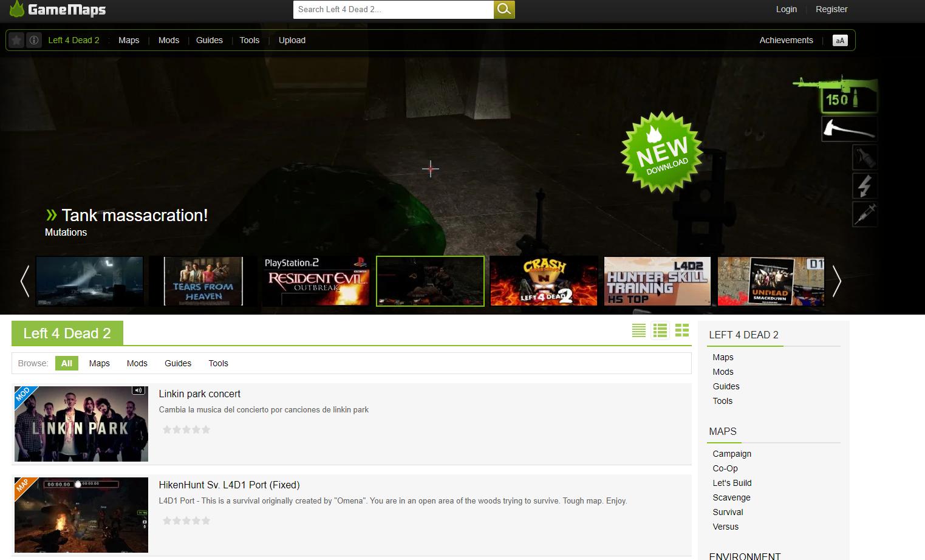Open Tools in the top navbar
925x560 pixels.
250,40
